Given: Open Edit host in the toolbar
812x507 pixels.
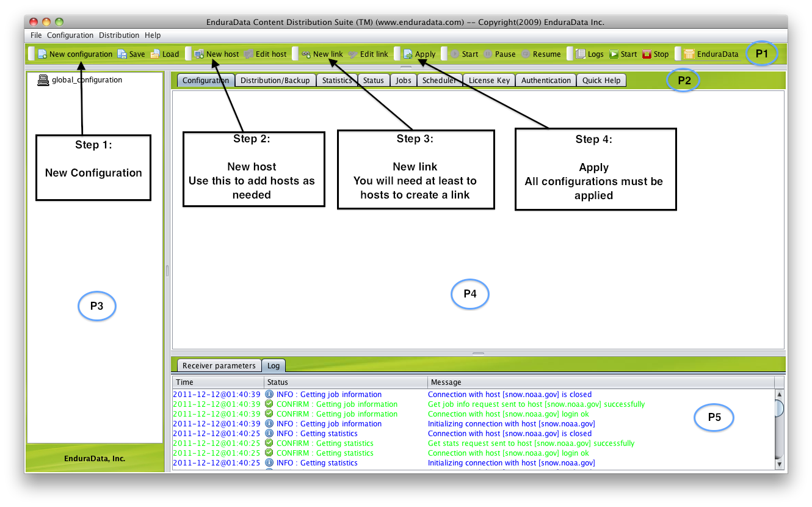Looking at the screenshot, I should (x=265, y=54).
